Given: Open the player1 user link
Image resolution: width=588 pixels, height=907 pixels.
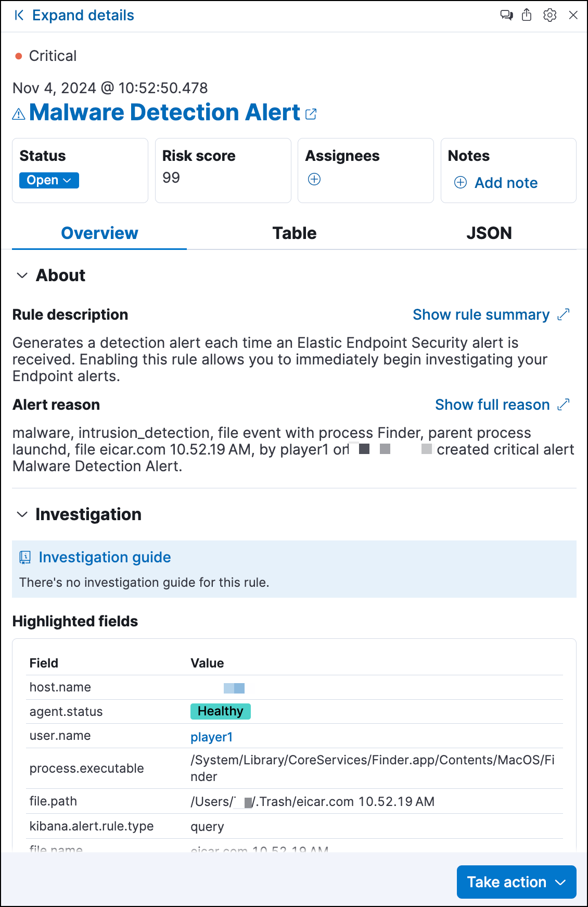Looking at the screenshot, I should (x=211, y=737).
